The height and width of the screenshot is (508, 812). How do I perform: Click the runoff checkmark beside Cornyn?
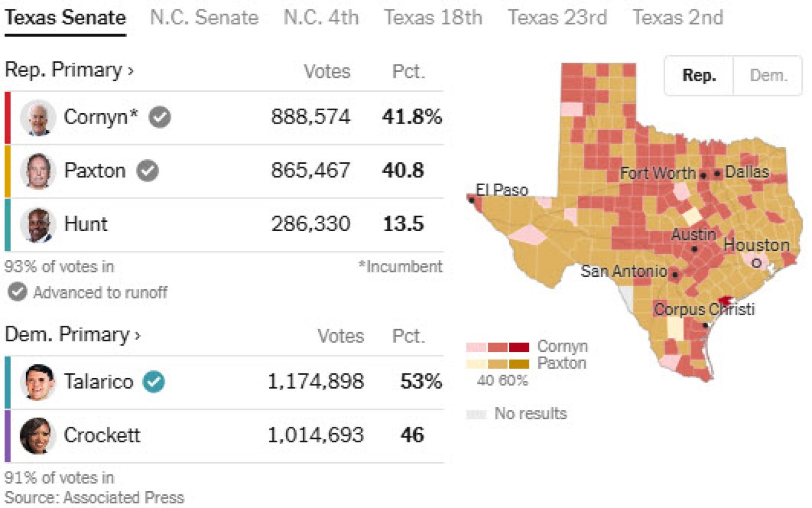(160, 117)
